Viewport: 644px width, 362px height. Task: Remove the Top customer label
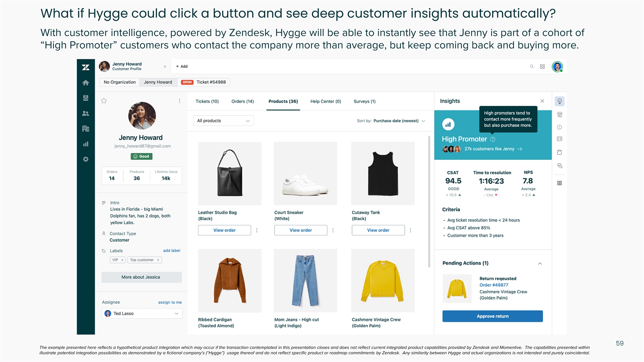click(158, 260)
